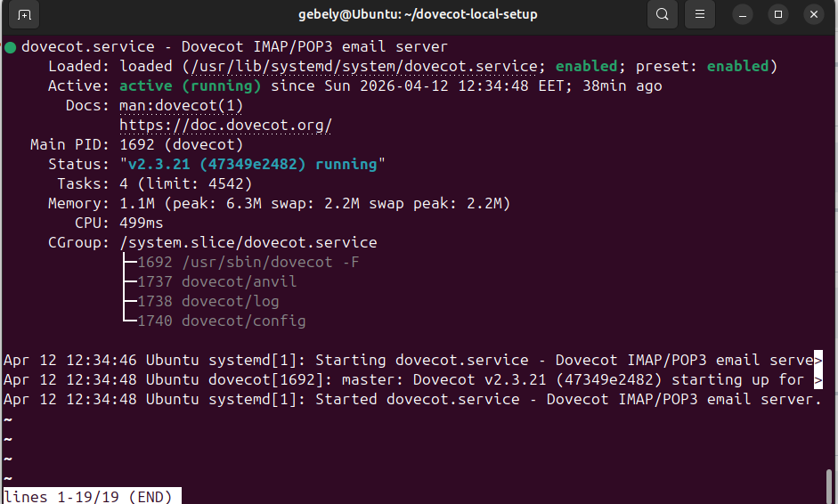The width and height of the screenshot is (838, 504).
Task: Minimize the terminal window
Action: point(744,14)
